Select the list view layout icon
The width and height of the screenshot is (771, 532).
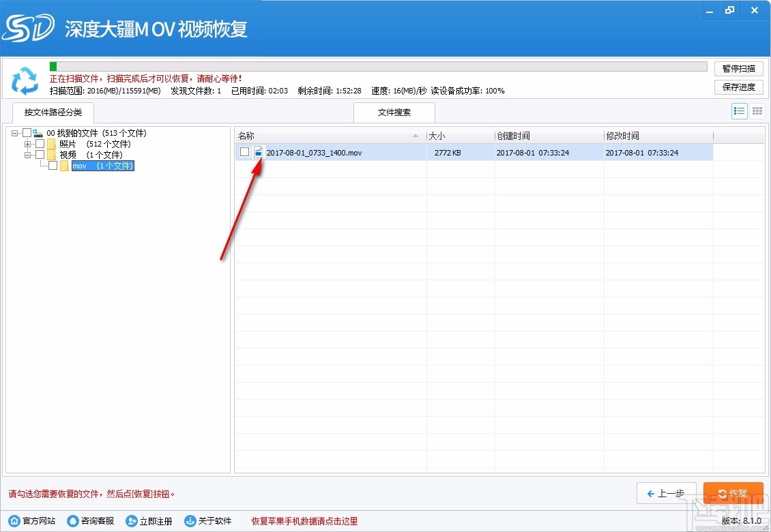pyautogui.click(x=739, y=110)
